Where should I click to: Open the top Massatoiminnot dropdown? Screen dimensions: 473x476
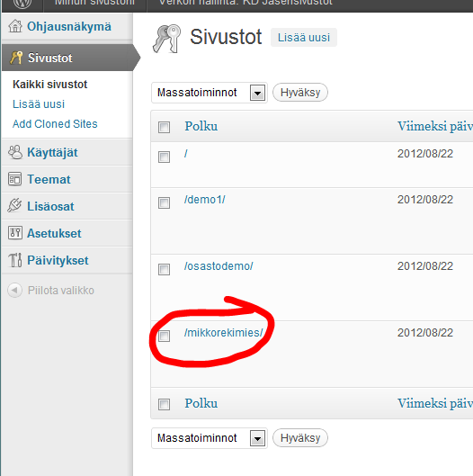pos(210,93)
